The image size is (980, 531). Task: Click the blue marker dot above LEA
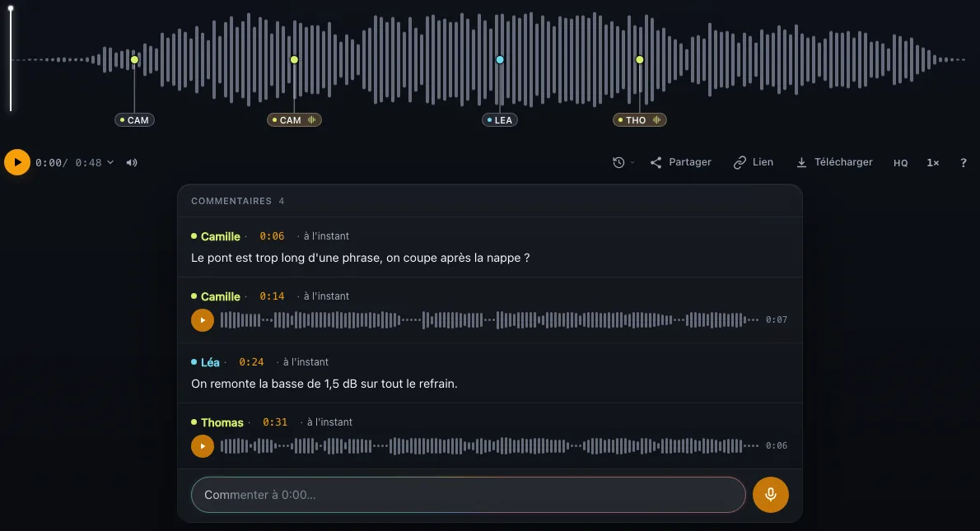tap(499, 60)
